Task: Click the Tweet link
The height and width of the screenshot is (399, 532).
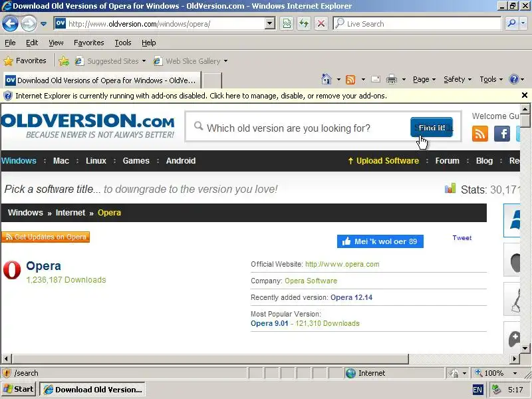Action: tap(462, 238)
